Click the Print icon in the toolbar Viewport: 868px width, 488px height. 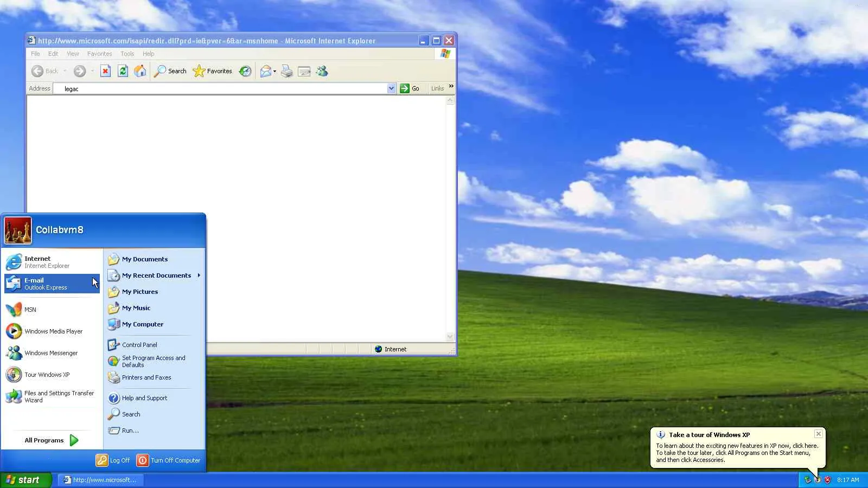pos(287,71)
